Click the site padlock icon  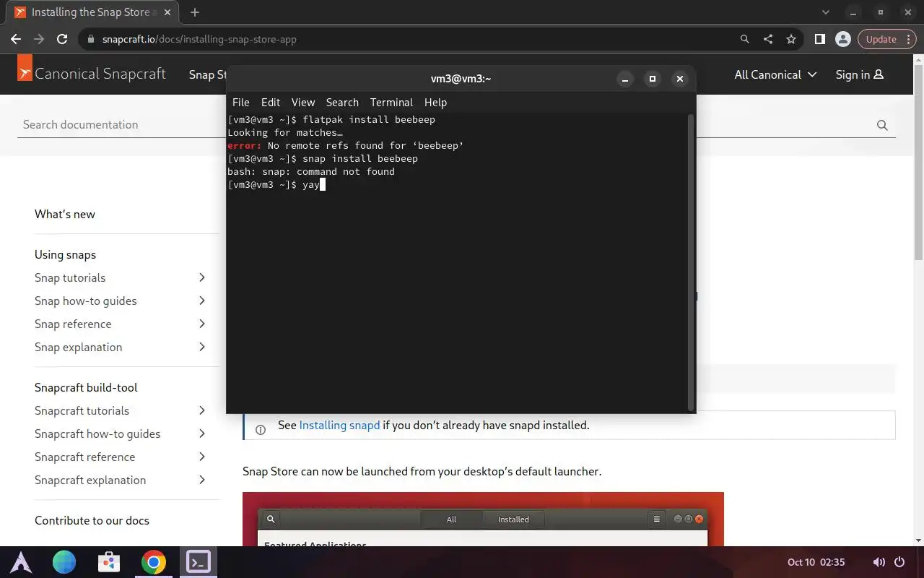(91, 39)
